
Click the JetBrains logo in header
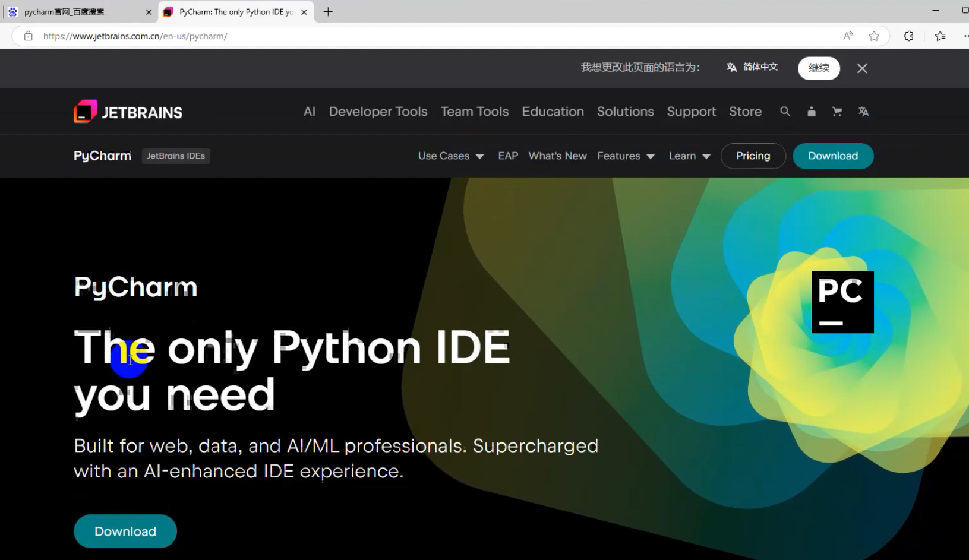click(x=128, y=112)
